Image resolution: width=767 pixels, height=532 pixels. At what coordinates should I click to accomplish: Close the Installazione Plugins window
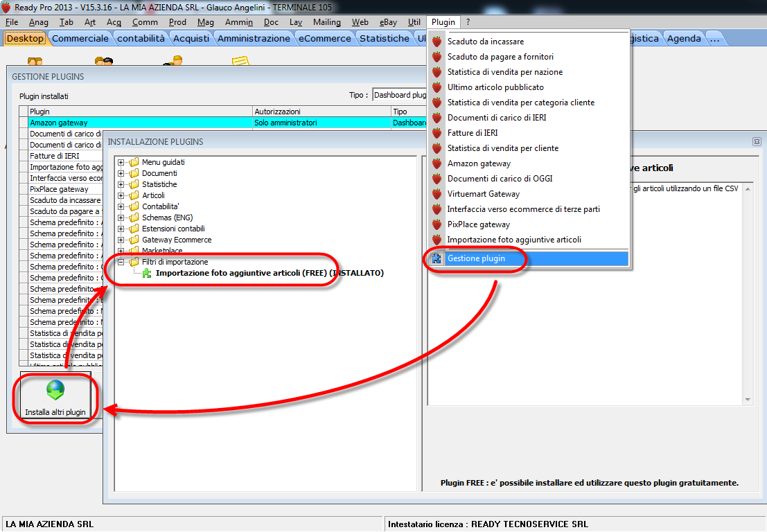tap(757, 142)
